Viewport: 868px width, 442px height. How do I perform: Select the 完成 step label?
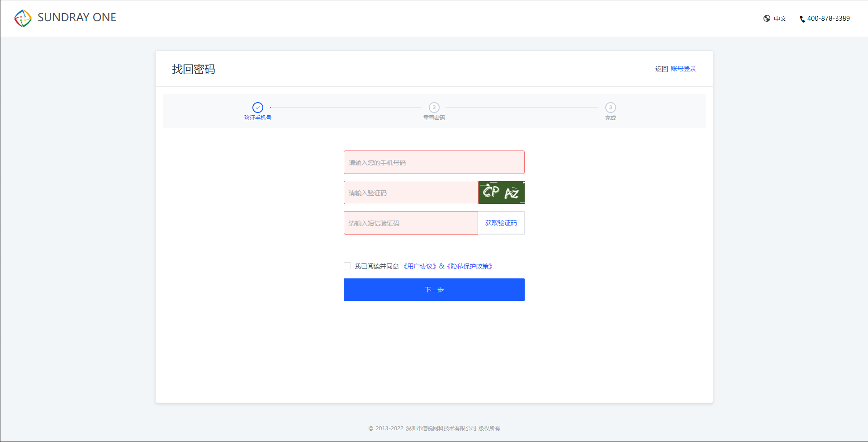tap(610, 118)
